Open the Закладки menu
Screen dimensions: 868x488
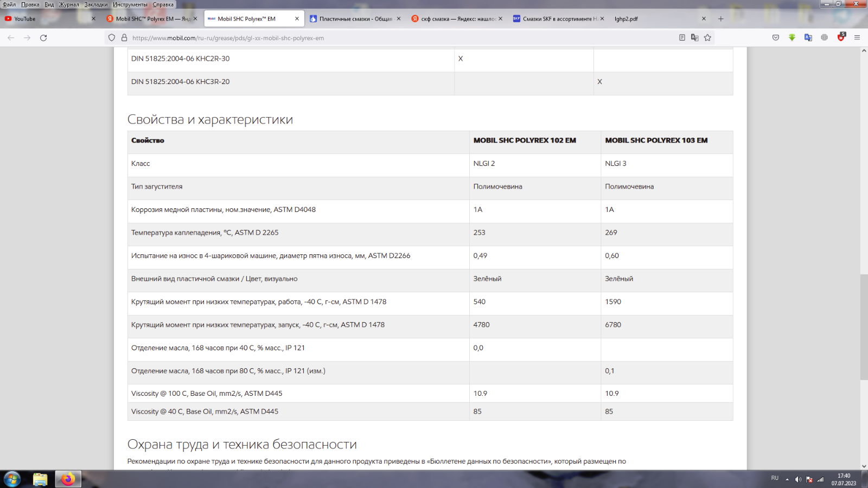point(96,4)
